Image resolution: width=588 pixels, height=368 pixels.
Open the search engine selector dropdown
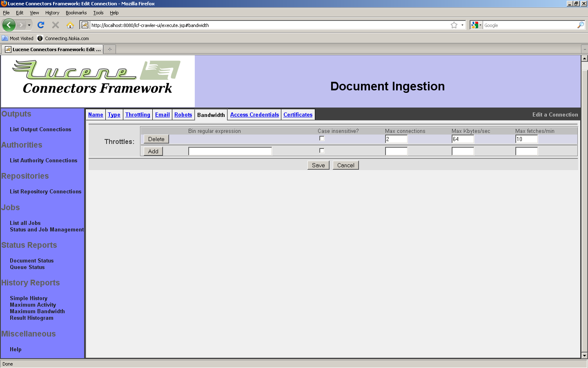(x=476, y=25)
